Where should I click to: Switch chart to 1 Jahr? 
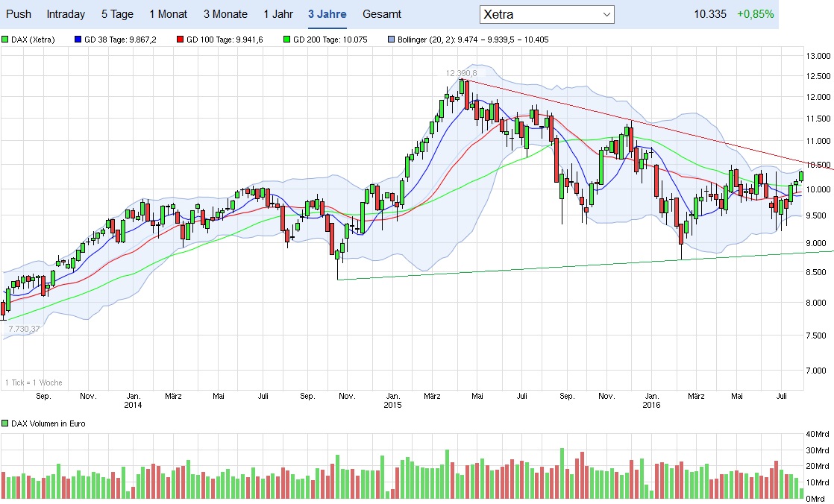(278, 14)
